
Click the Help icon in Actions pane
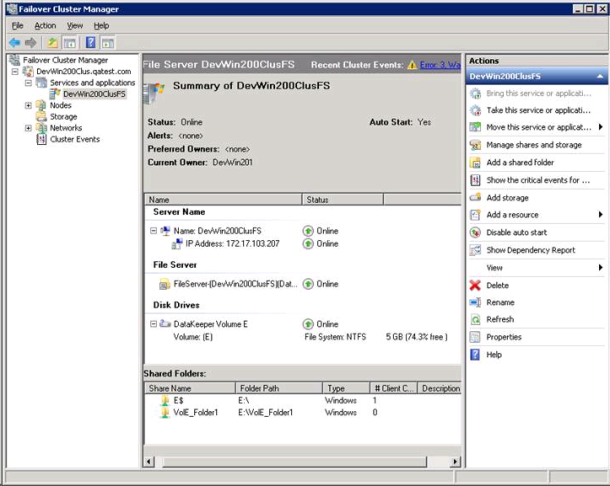475,354
